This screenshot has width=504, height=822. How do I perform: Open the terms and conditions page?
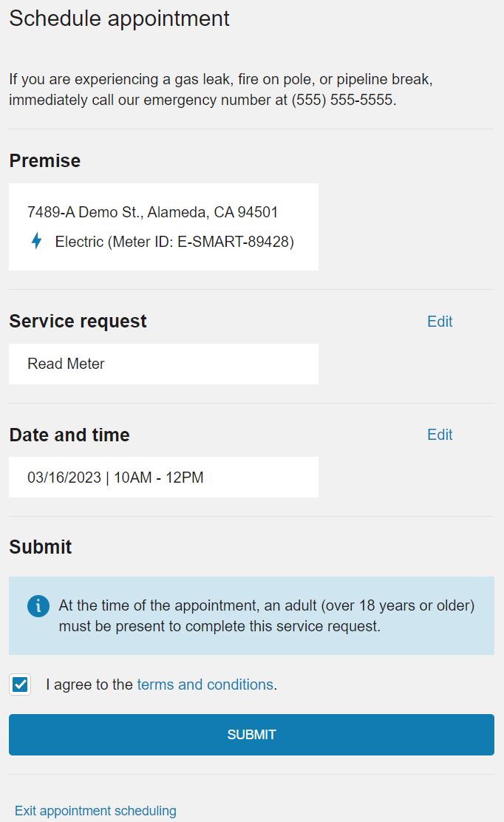[205, 685]
